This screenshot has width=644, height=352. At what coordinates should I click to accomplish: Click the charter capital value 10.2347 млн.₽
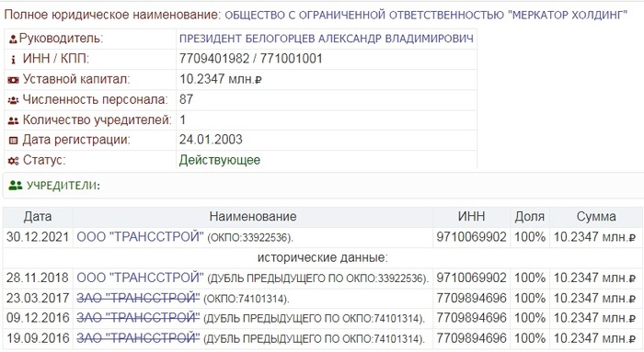(221, 79)
